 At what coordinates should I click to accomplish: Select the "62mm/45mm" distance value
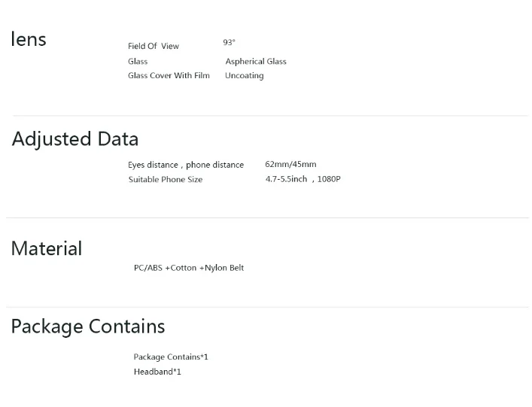point(290,164)
